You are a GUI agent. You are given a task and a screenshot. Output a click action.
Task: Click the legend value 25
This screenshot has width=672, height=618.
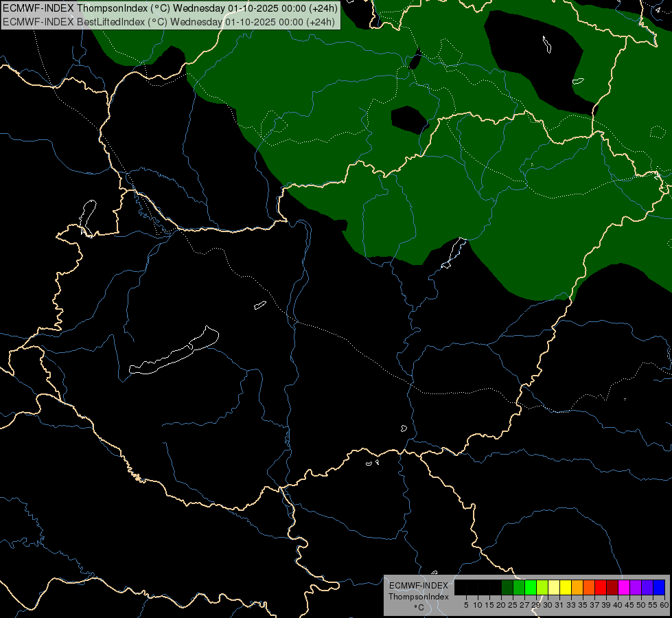(513, 605)
